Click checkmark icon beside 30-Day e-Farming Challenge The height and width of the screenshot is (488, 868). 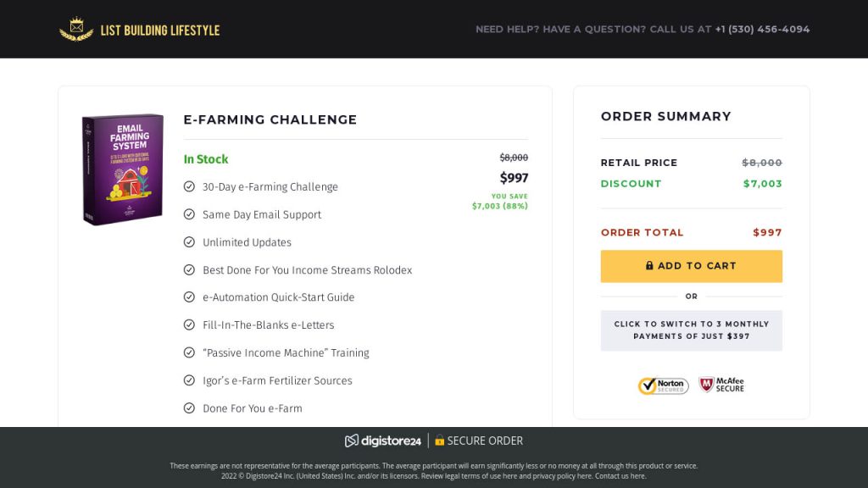(x=189, y=186)
